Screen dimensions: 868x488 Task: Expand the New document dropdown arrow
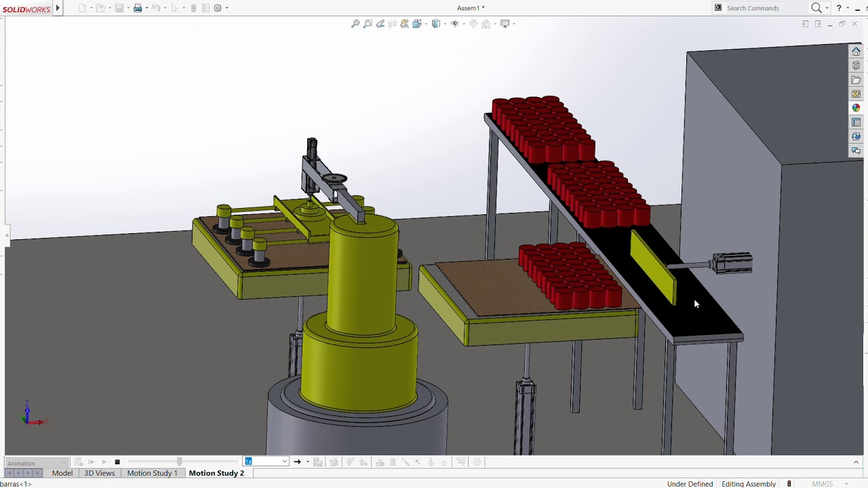tap(91, 8)
